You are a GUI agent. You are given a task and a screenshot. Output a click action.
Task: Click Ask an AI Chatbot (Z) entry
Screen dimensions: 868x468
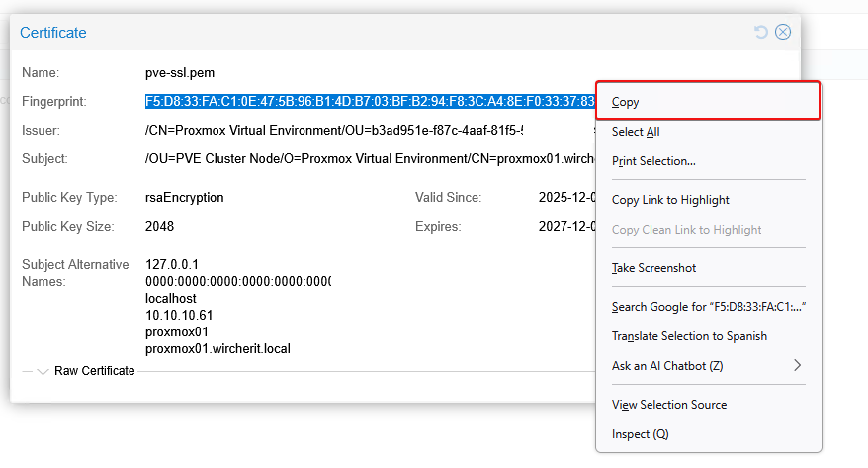click(667, 366)
